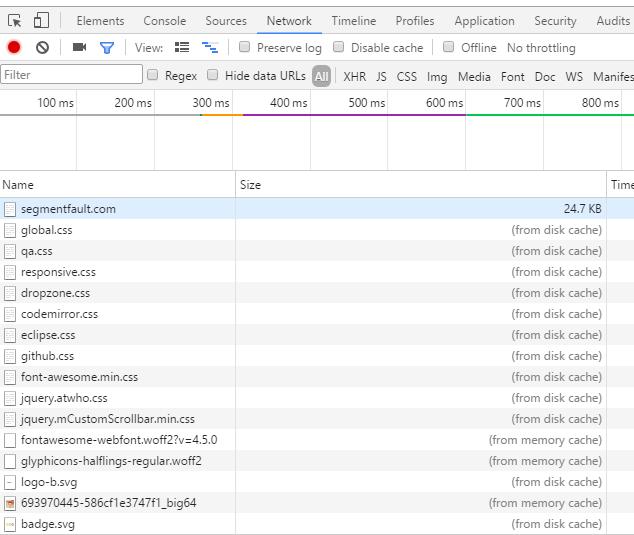Viewport: 634px width, 535px height.
Task: Enable the Preserve log checkbox
Action: pos(245,47)
